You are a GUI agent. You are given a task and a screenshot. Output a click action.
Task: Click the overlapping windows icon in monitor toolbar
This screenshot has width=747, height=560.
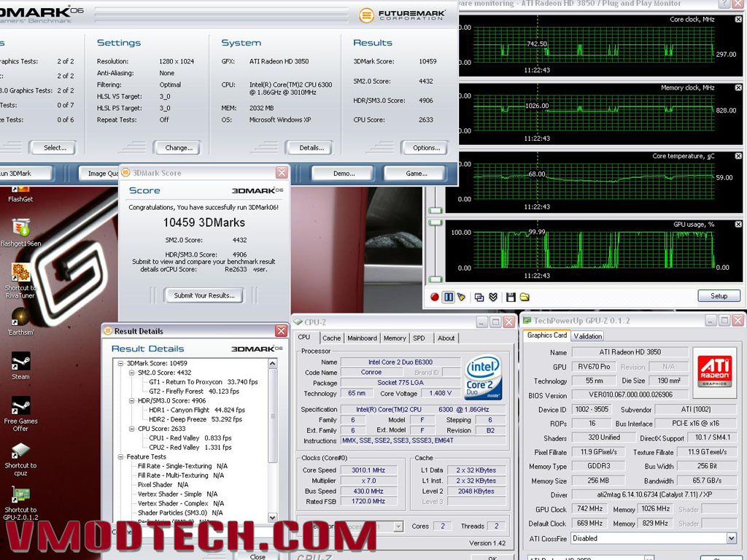479,297
